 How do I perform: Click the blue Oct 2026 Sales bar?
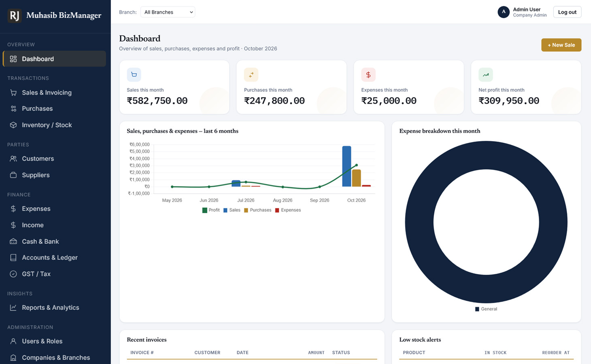tap(347, 166)
